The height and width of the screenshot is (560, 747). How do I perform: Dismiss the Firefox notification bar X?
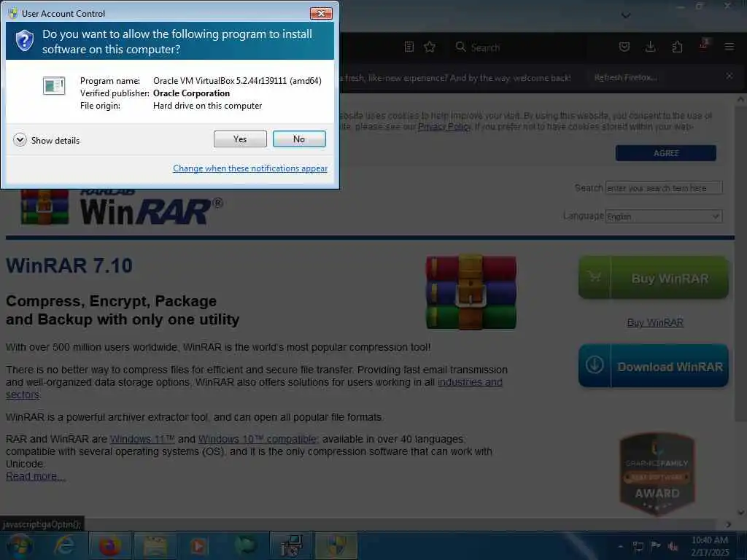pos(729,76)
